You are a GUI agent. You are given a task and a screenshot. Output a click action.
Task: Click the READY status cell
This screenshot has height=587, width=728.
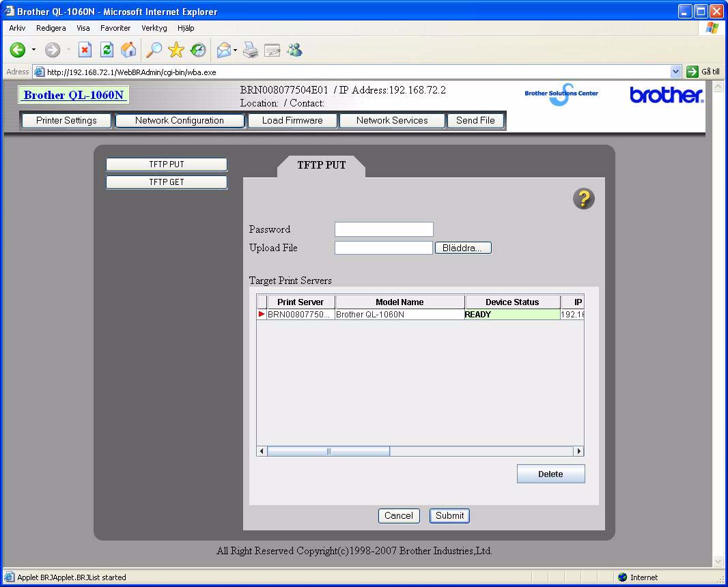tap(512, 315)
